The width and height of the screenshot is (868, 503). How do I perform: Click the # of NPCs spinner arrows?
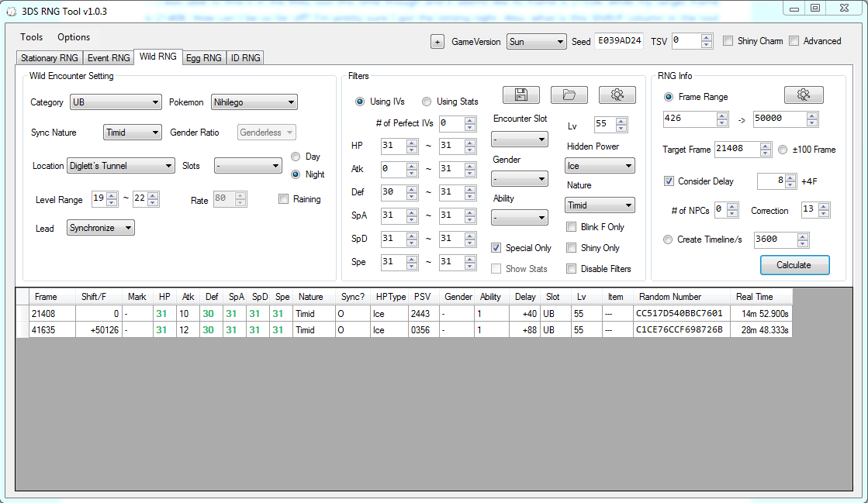click(x=732, y=210)
